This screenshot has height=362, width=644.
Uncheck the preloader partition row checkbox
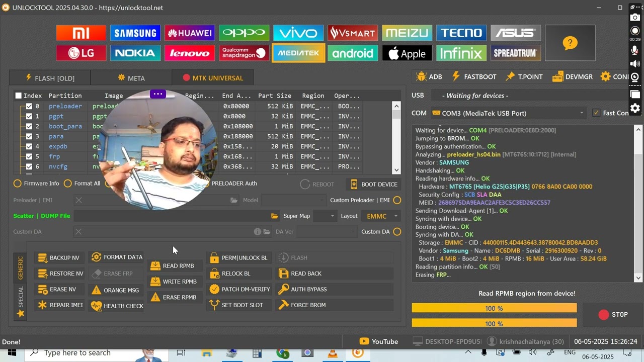point(29,106)
